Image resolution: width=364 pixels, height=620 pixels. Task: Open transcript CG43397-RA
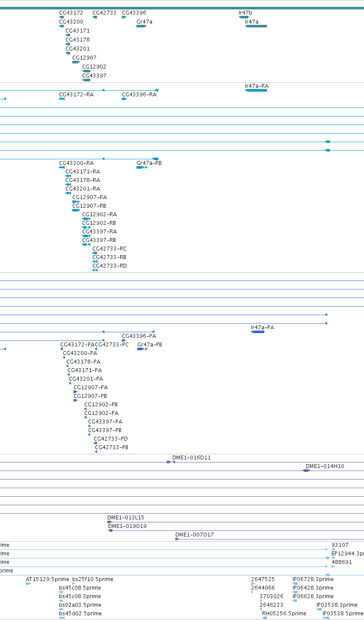point(99,232)
